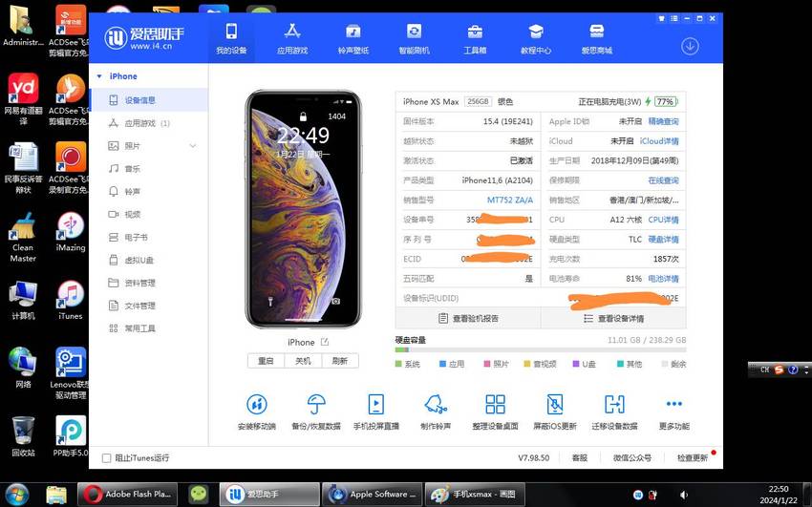Open 备份/恢复数据 umbrella icon
The height and width of the screenshot is (507, 812).
point(316,404)
